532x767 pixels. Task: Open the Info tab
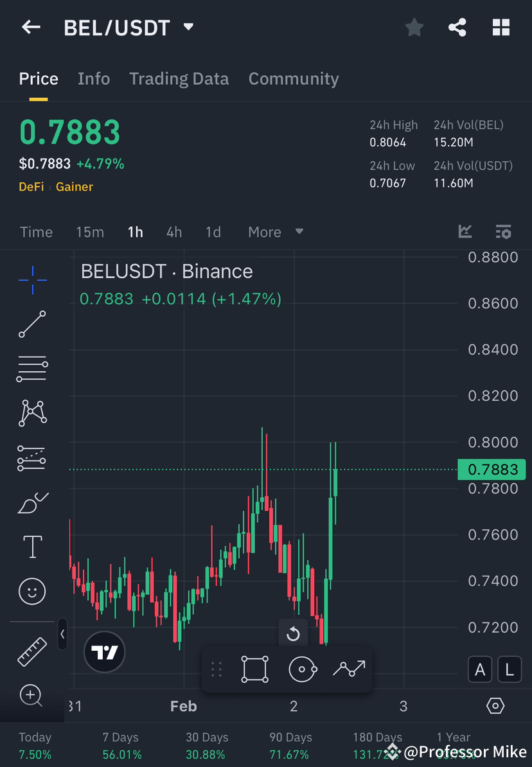pos(94,78)
